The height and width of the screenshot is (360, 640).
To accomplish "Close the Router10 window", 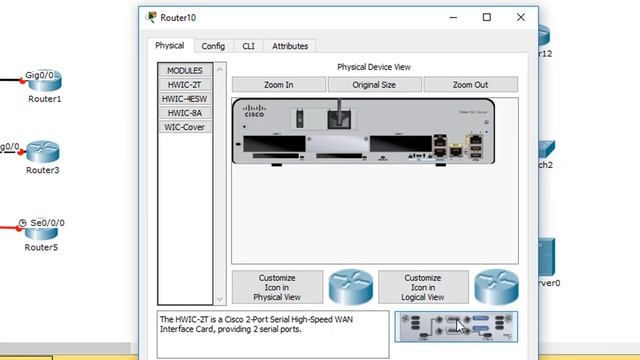I will click(x=521, y=17).
